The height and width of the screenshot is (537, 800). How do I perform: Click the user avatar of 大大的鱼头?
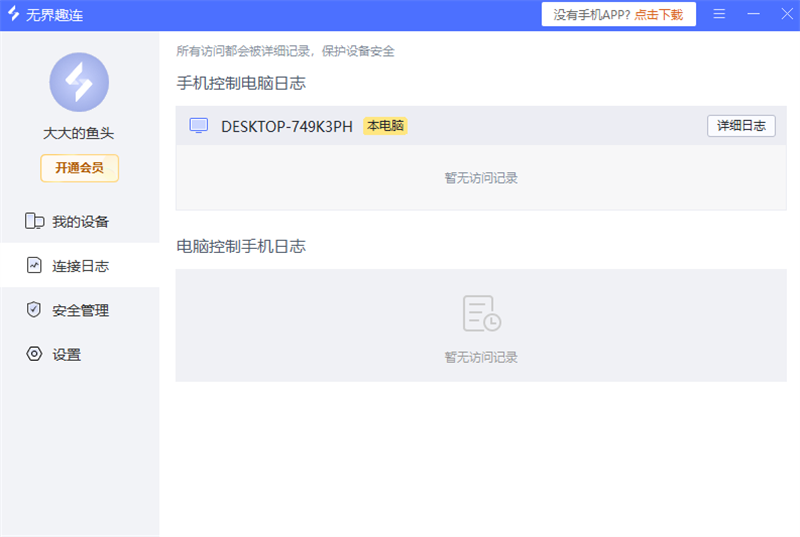click(79, 82)
